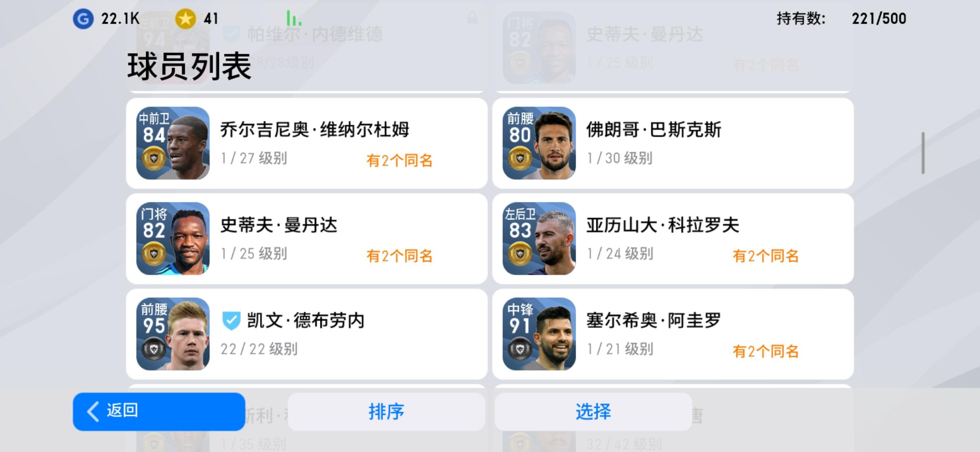Open 史蒂夫·曼丹达 goalkeeper portrait thumbnail
This screenshot has width=980, height=452.
click(x=173, y=239)
